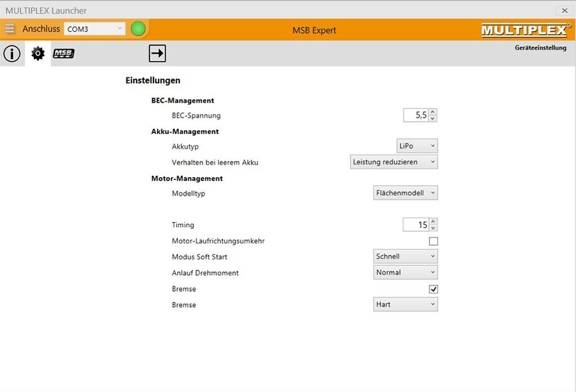Image resolution: width=576 pixels, height=392 pixels.
Task: Enable Motor-Laufrichtungsumkehr checkbox
Action: click(x=433, y=241)
